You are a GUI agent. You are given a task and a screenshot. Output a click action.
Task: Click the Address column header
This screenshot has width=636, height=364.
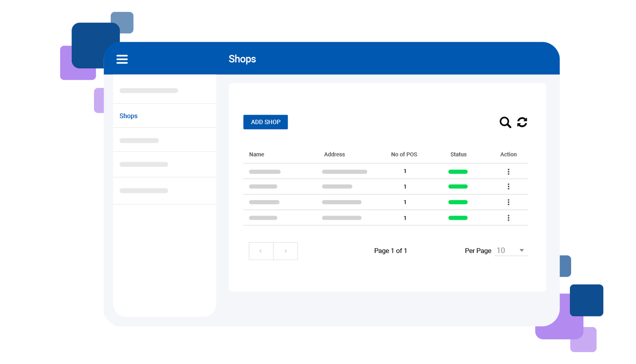[x=334, y=154]
